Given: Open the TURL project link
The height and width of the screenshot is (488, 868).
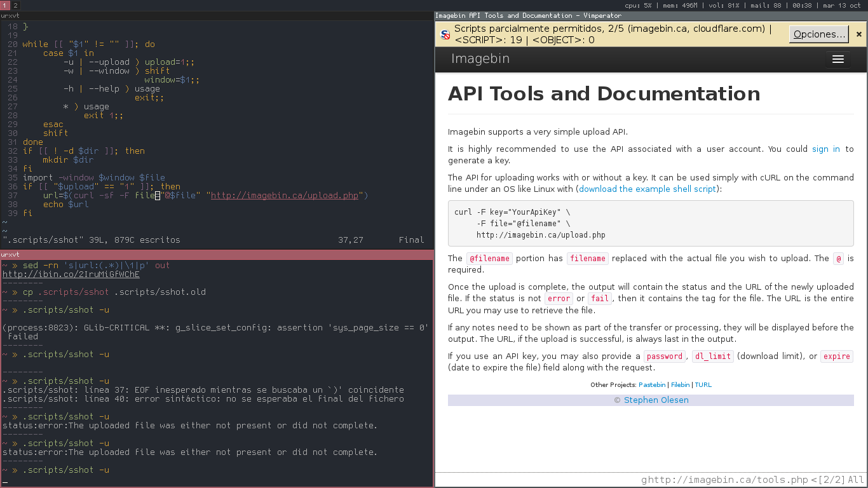Looking at the screenshot, I should 703,384.
